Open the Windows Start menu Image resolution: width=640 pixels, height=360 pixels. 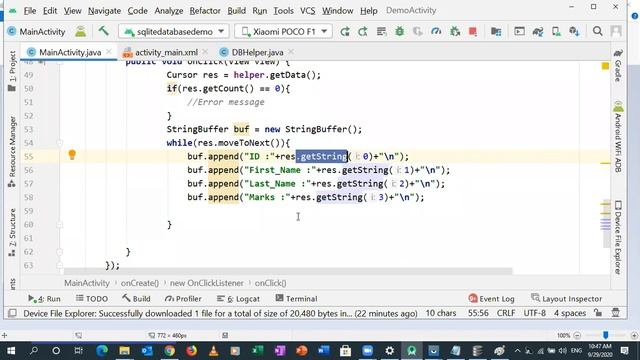11,351
